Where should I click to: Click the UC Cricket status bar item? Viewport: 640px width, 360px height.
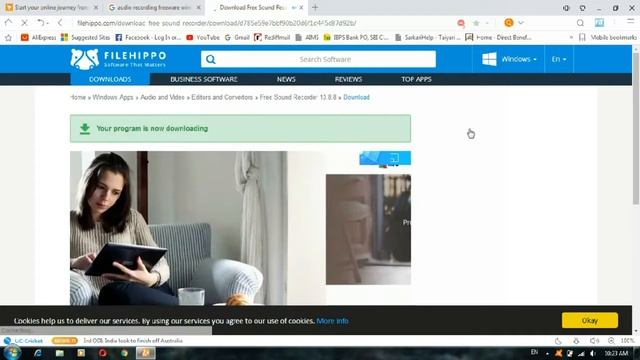[x=24, y=340]
